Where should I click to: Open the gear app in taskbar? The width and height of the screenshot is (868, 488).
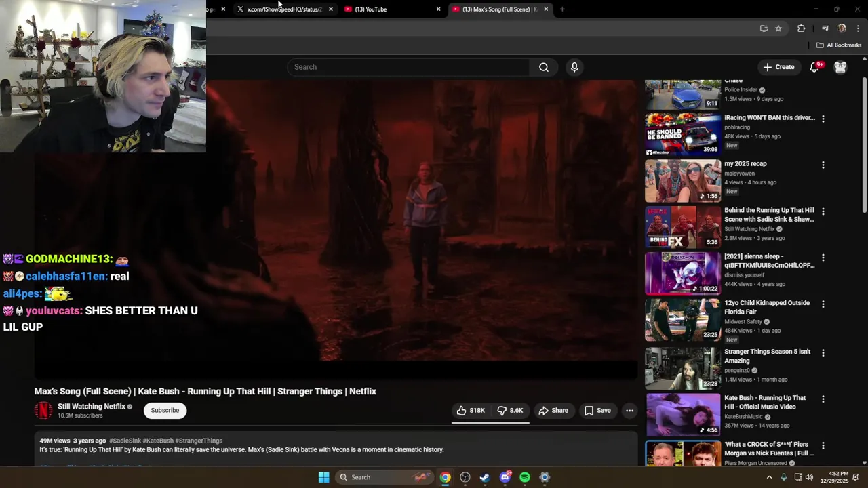click(544, 477)
